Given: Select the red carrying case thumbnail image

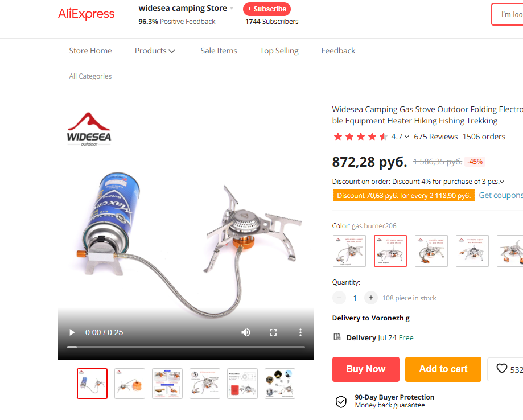Looking at the screenshot, I should tap(242, 384).
